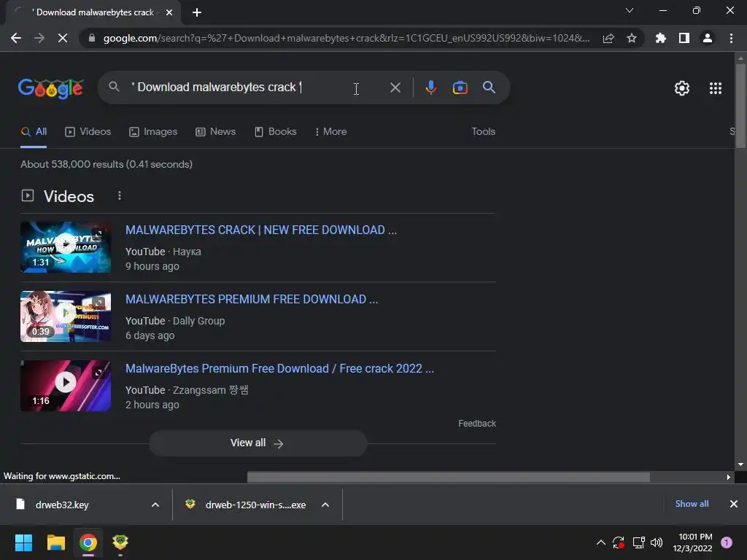This screenshot has height=560, width=747.
Task: Switch to Videos results tab
Action: pos(88,132)
